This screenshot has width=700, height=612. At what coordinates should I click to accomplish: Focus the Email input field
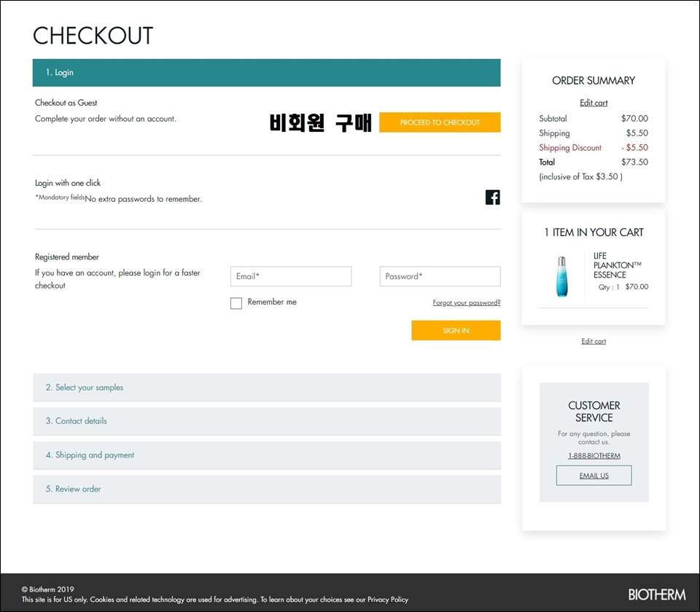point(291,276)
